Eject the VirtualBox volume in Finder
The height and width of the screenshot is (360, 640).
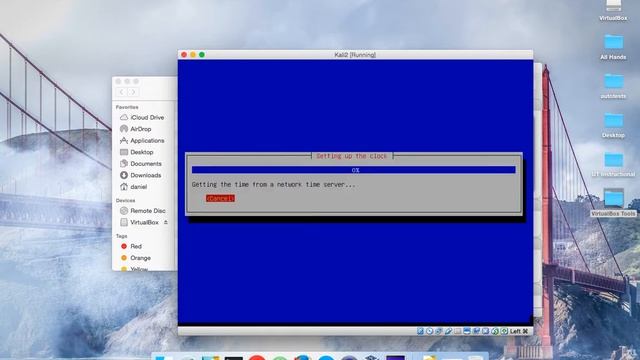pos(166,222)
